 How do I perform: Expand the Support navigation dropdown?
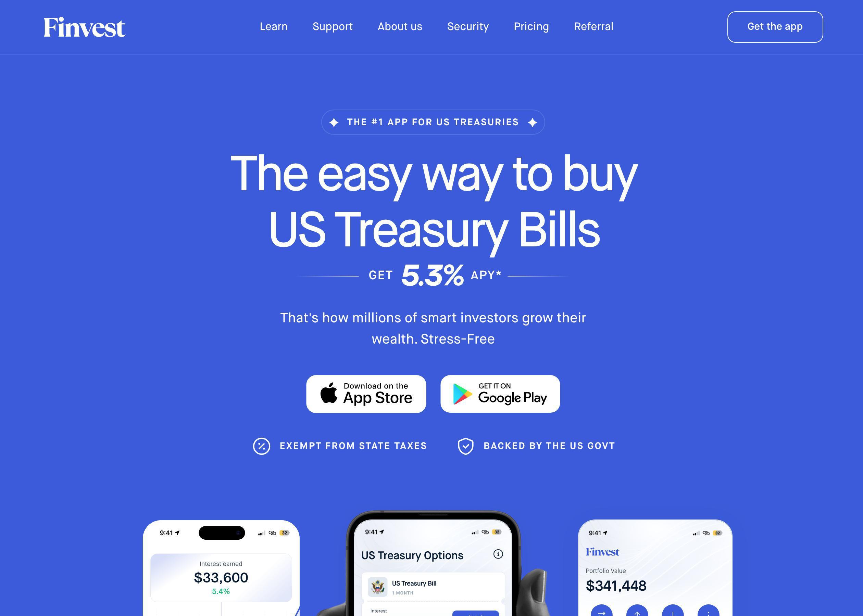click(x=332, y=27)
